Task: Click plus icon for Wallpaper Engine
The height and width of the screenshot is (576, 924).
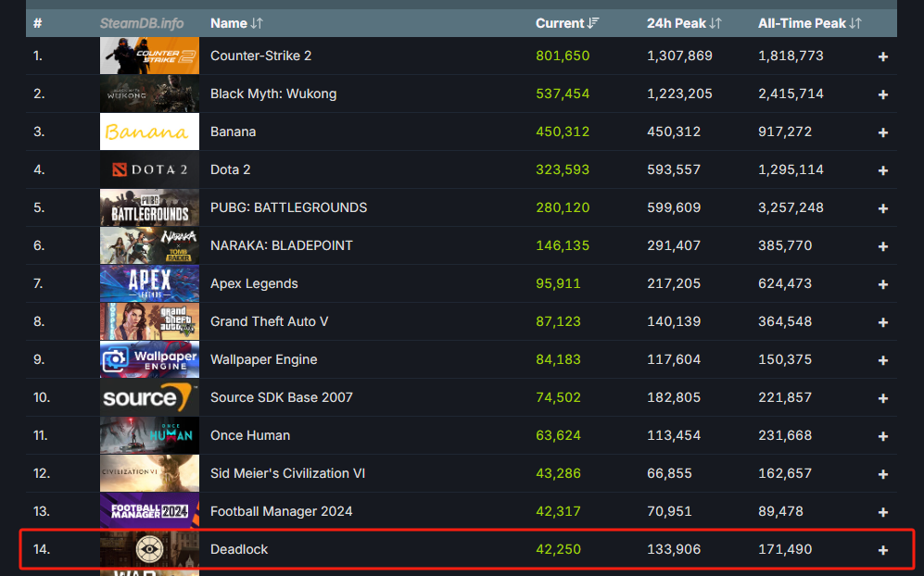Action: tap(882, 360)
